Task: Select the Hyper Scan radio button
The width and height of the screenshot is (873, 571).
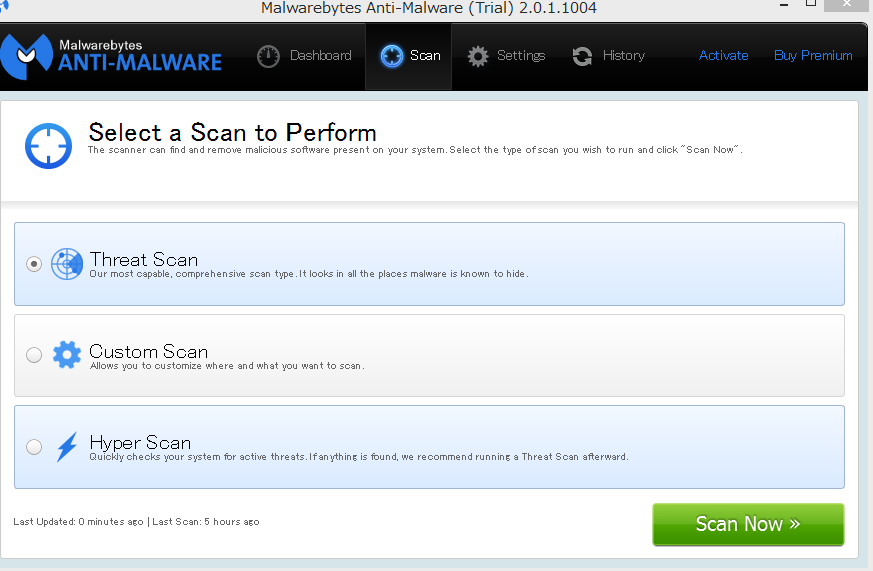Action: [x=34, y=446]
